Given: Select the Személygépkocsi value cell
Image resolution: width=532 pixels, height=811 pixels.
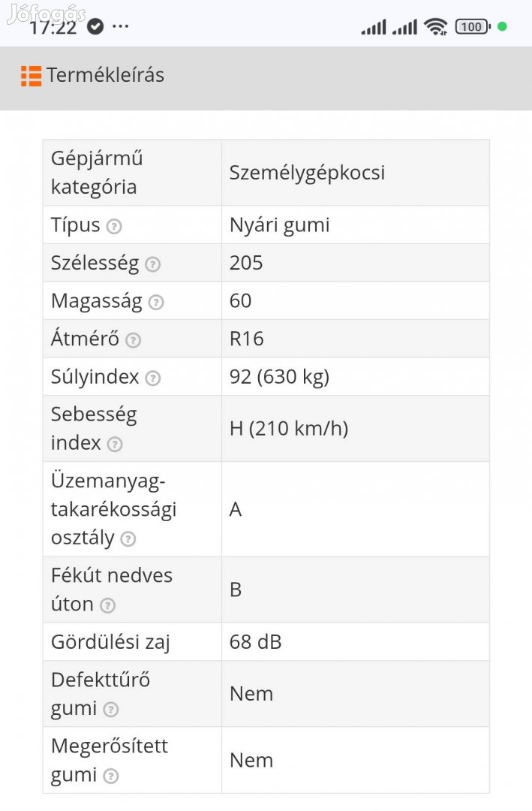Looking at the screenshot, I should 308,173.
